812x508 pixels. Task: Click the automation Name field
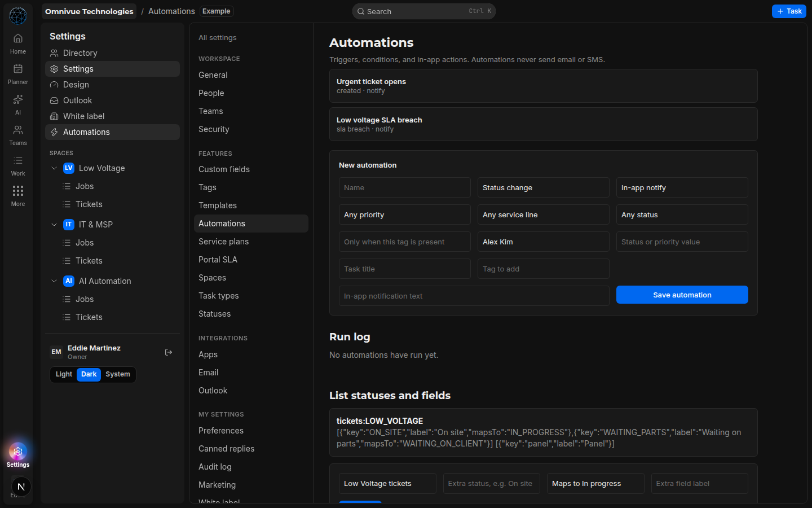tap(405, 187)
